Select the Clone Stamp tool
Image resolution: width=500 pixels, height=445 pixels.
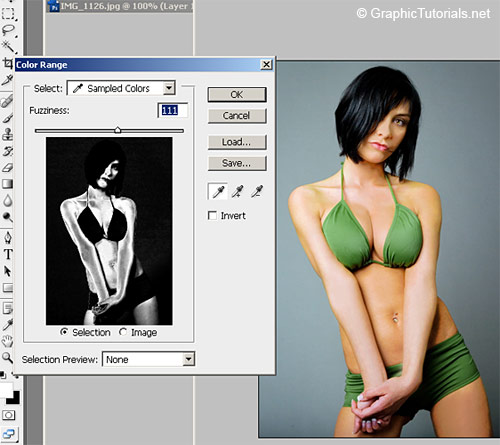[x=7, y=134]
